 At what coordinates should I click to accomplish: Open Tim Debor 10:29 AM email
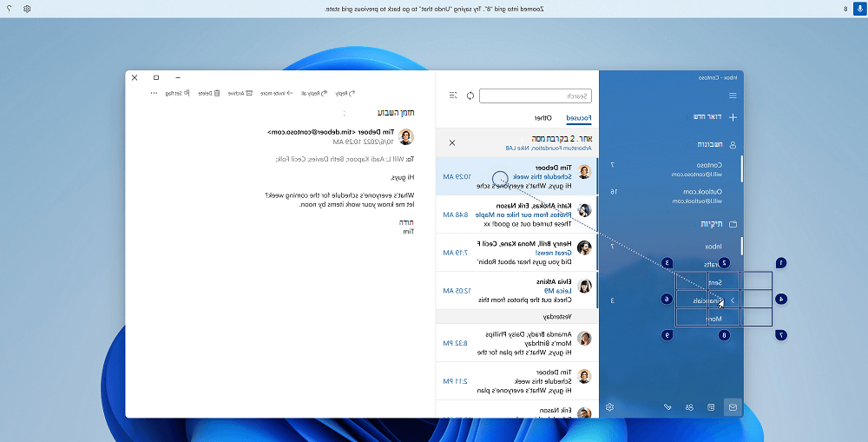pyautogui.click(x=517, y=176)
